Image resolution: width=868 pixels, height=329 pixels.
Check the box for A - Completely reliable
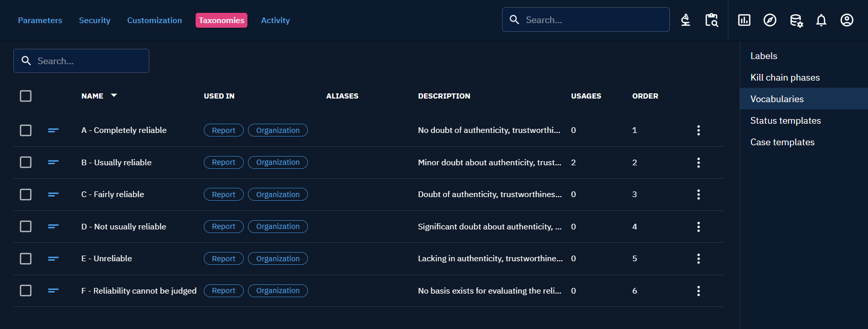click(26, 130)
